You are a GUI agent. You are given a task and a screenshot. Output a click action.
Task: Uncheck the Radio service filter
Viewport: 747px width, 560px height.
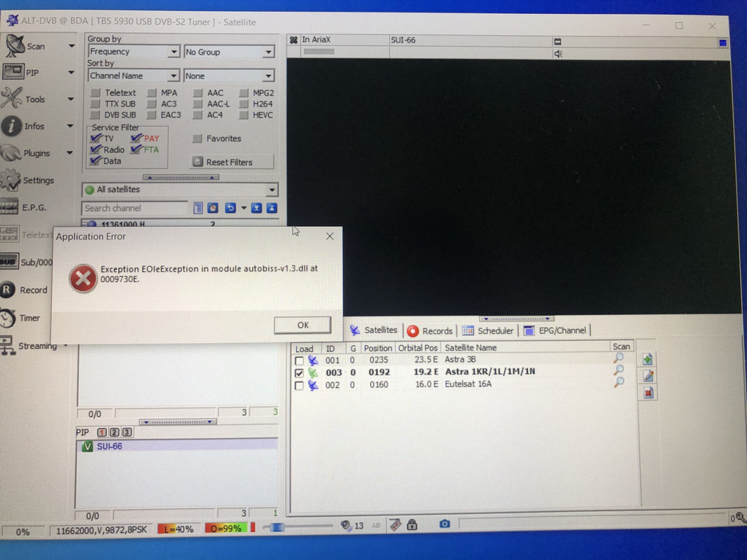click(96, 150)
